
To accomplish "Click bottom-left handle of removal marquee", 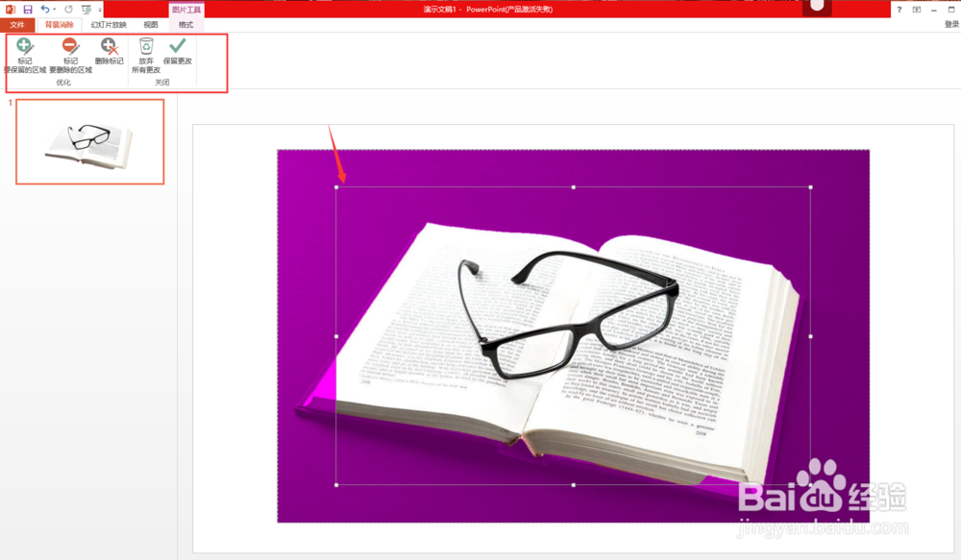I will tap(336, 485).
